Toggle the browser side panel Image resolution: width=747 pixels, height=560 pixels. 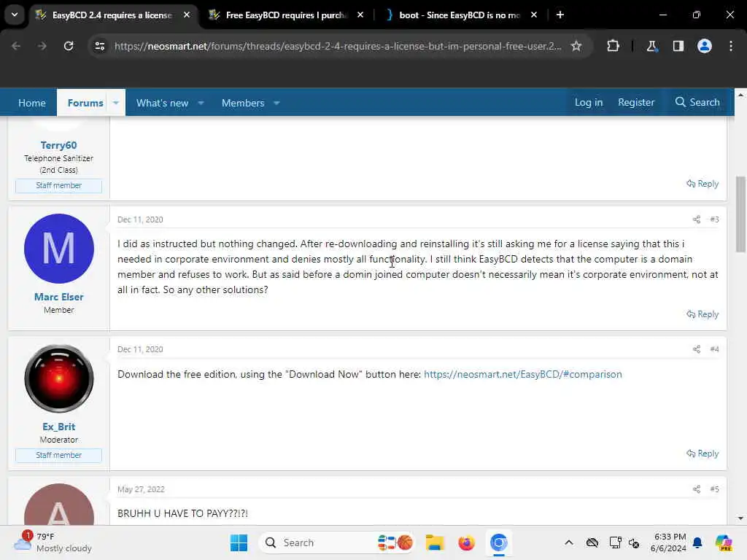[678, 46]
